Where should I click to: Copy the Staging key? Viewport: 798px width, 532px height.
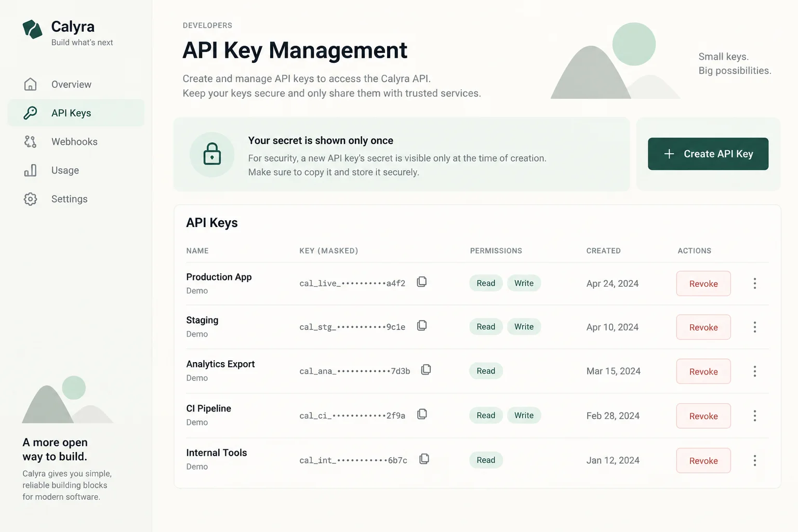click(x=422, y=325)
